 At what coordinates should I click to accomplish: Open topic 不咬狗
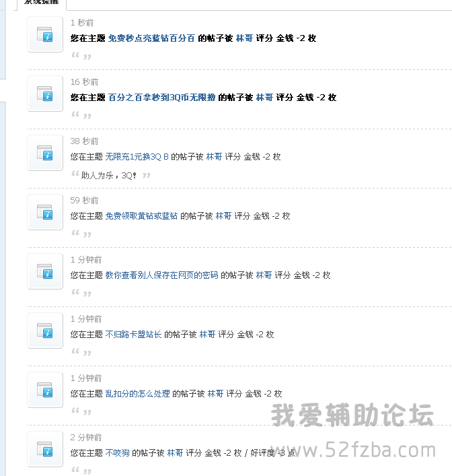117,452
